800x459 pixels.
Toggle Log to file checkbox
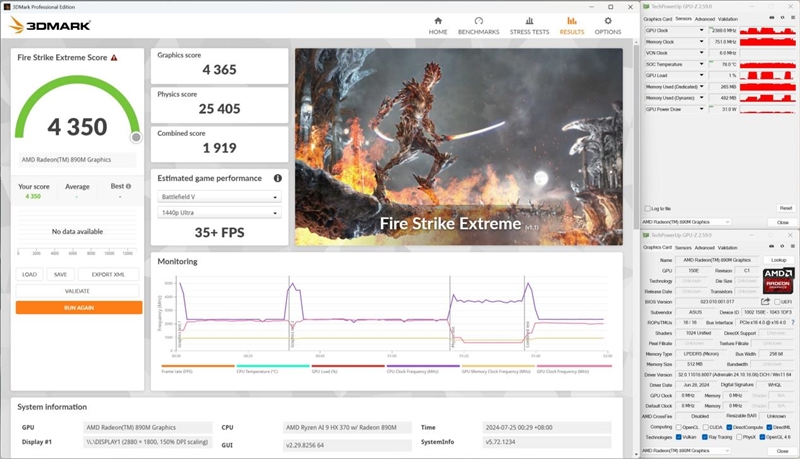[647, 209]
